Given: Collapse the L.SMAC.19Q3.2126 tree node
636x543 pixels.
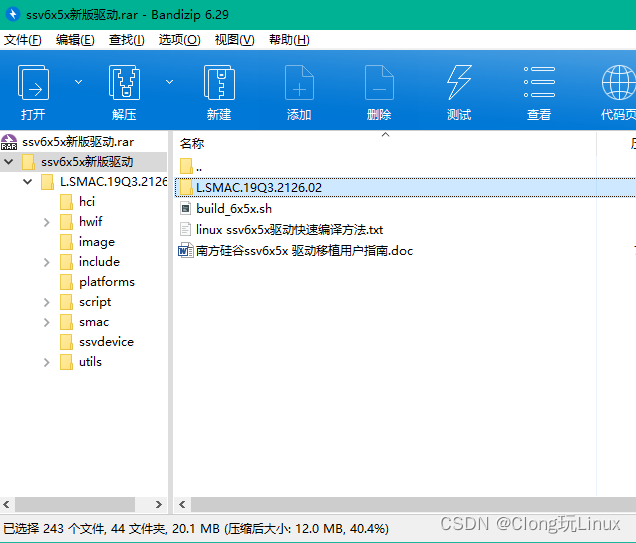Looking at the screenshot, I should (x=28, y=182).
